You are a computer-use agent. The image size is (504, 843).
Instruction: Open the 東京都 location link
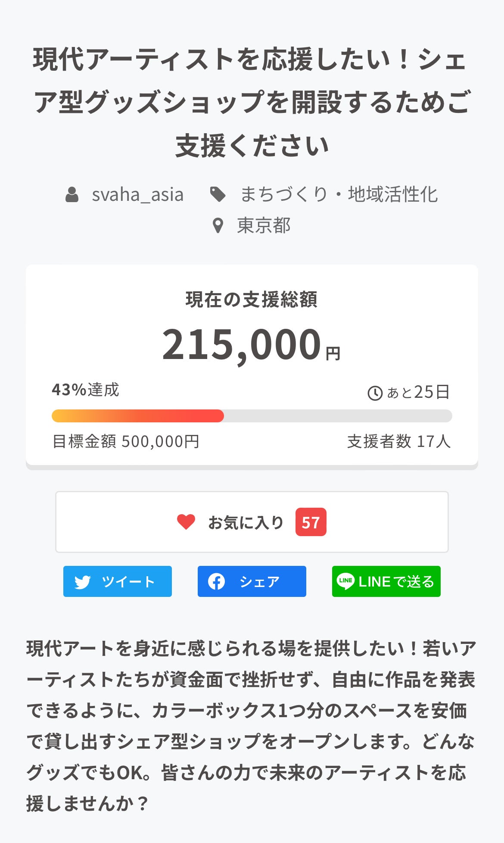tap(264, 225)
